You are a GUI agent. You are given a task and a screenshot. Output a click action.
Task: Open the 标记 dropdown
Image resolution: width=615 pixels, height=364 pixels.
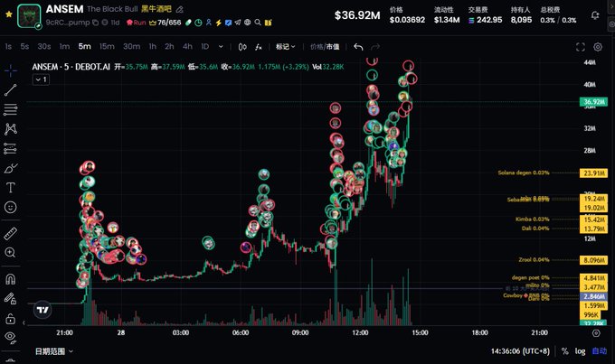pyautogui.click(x=286, y=47)
